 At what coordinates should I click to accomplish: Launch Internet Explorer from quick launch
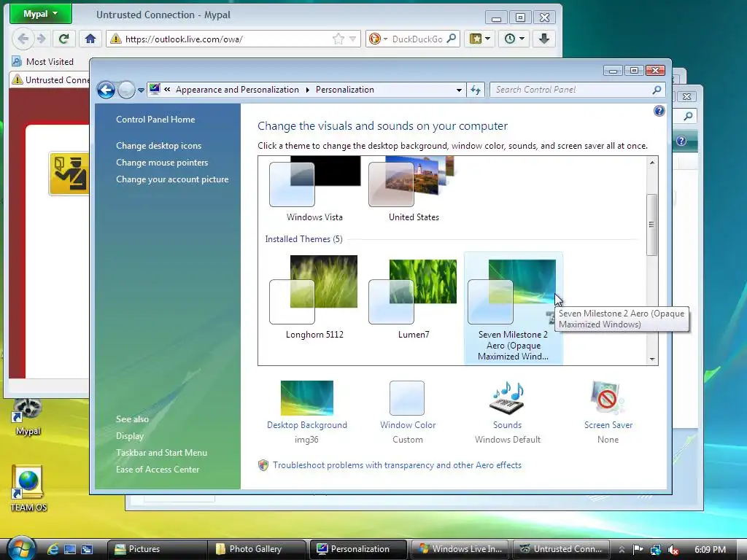[x=53, y=549]
